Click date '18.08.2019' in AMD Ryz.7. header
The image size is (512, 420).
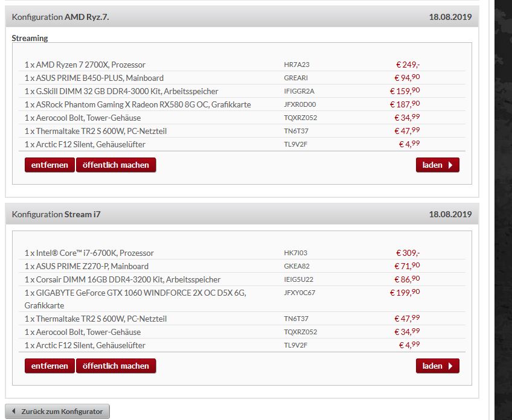point(450,17)
